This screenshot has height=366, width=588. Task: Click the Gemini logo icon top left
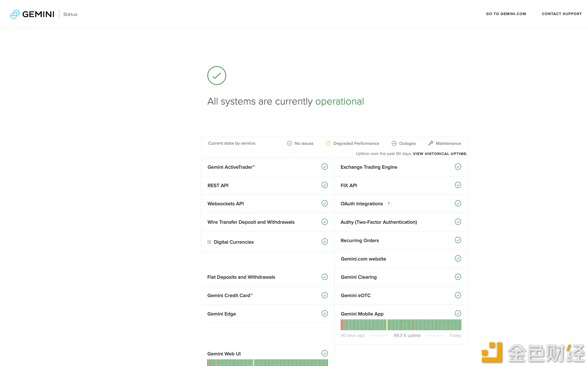(x=14, y=14)
